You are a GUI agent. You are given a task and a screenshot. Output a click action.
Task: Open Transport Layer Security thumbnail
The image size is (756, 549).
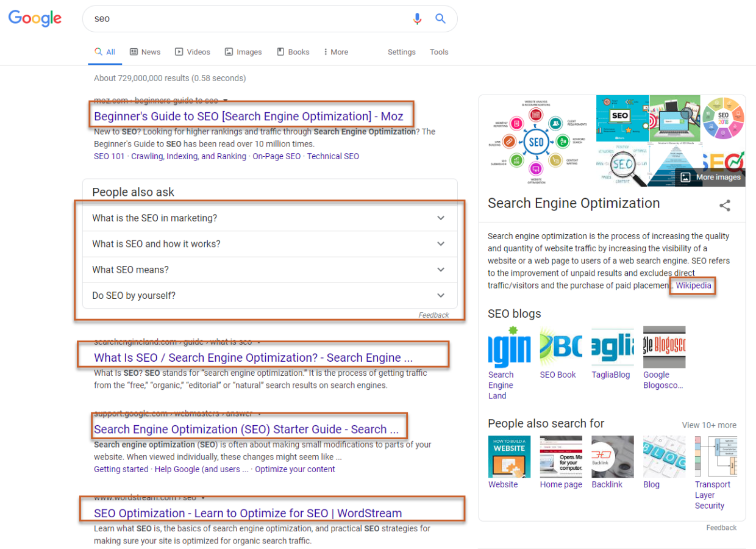716,457
